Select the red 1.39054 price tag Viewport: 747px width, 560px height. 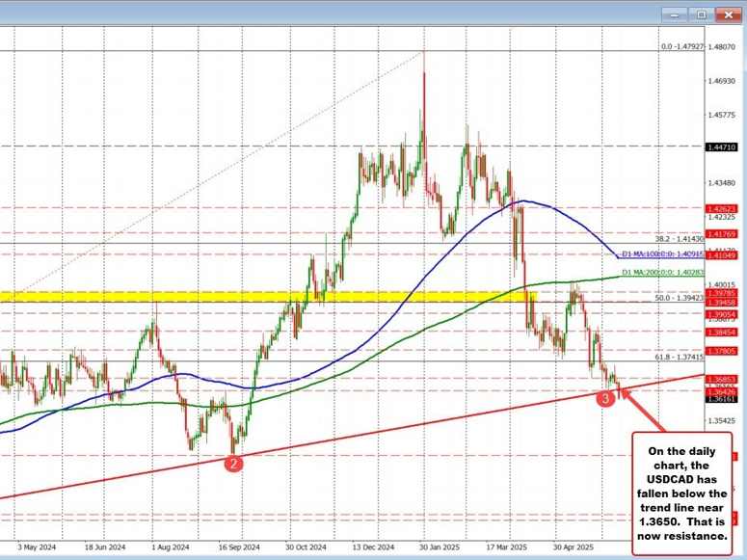pyautogui.click(x=721, y=314)
